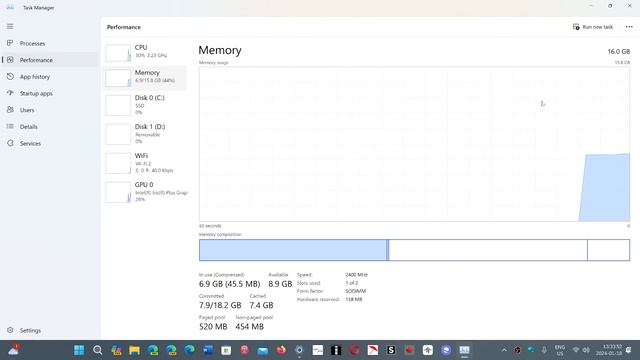
Task: Select the Performance page in sidebar
Action: tap(49, 60)
